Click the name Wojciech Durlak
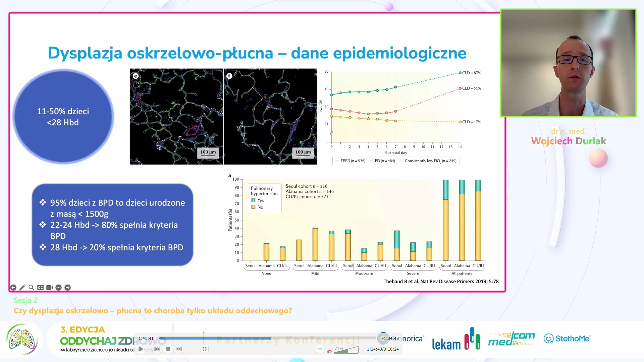This screenshot has height=362, width=644. point(569,141)
